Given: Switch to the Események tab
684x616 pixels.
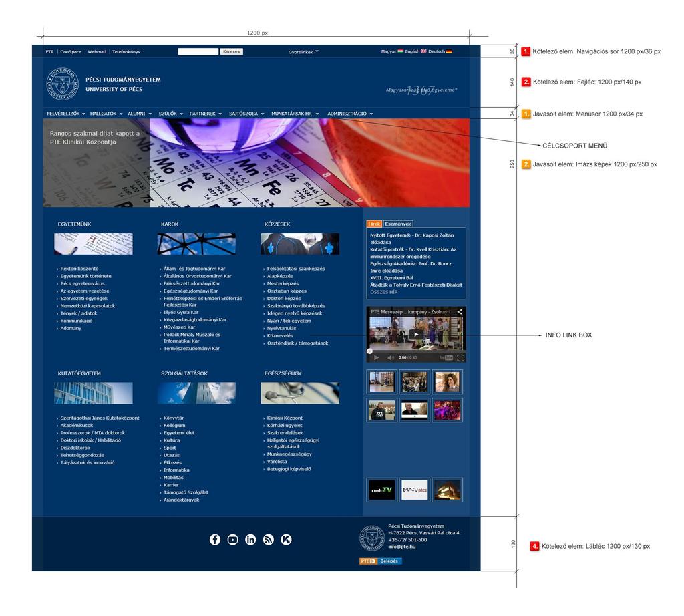Looking at the screenshot, I should tap(398, 224).
